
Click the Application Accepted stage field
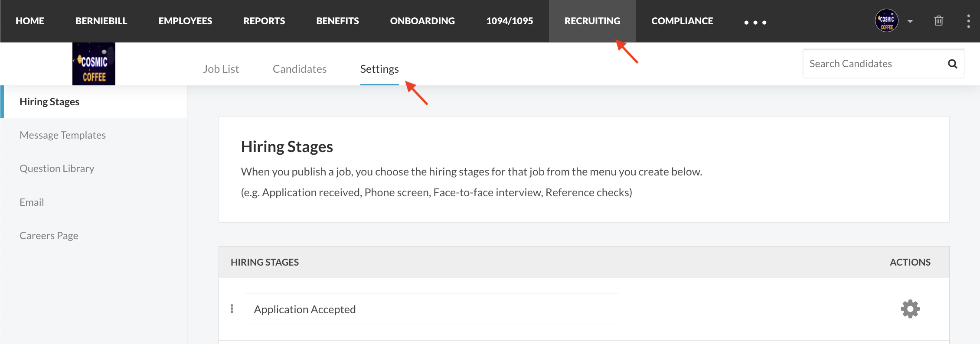(431, 309)
